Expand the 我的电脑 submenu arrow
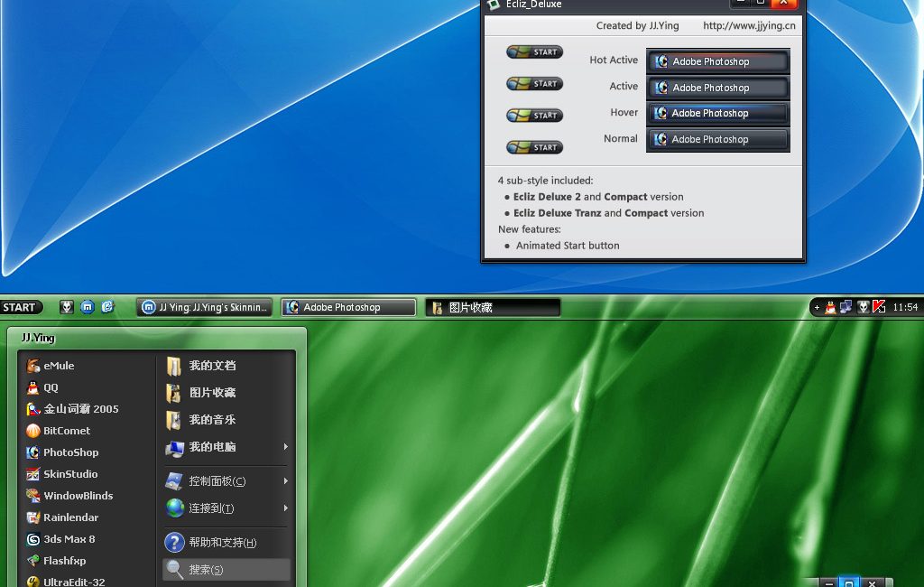This screenshot has height=587, width=924. click(286, 447)
